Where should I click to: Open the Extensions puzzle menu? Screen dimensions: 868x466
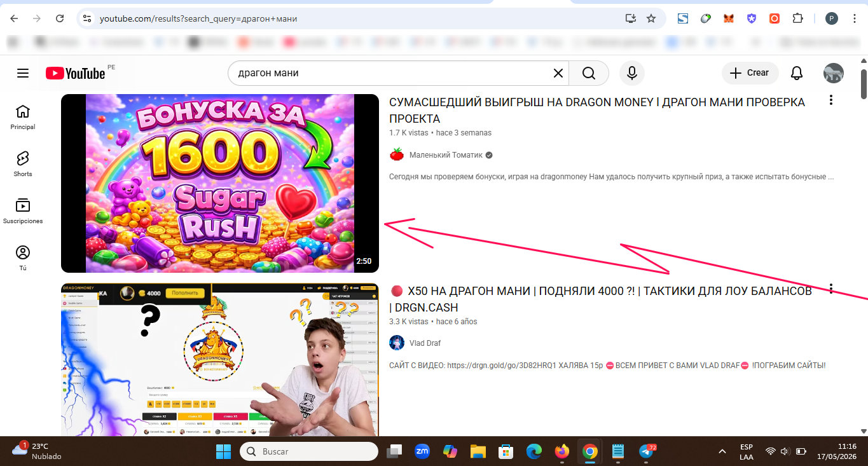[797, 18]
